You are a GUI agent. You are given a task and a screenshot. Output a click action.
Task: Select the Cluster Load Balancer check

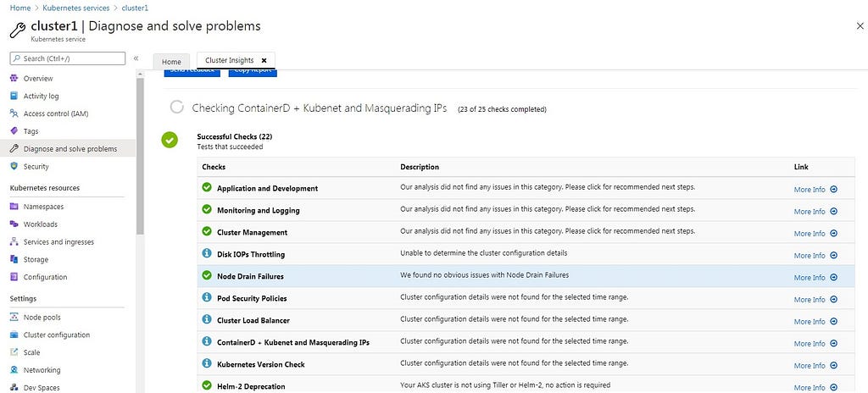tap(253, 320)
